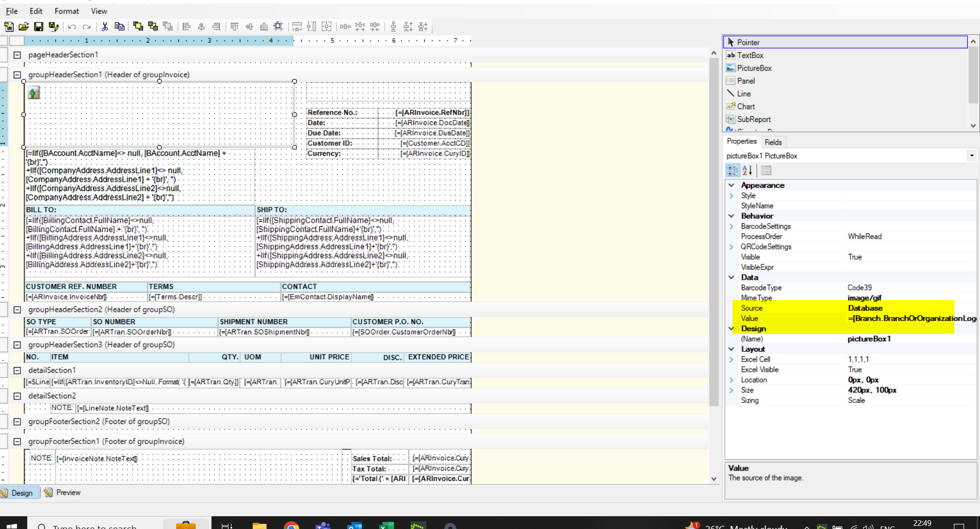
Task: Click the Save As icon with the pencil
Action: (53, 27)
